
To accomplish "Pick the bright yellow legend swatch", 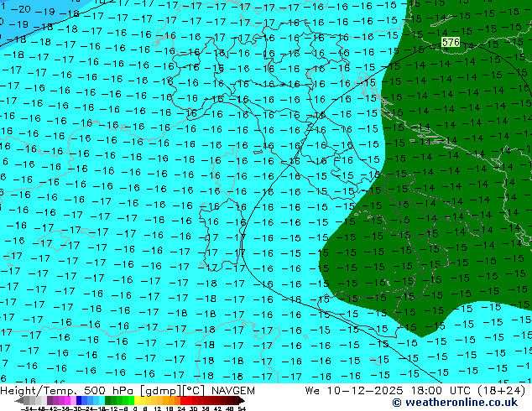I will [x=137, y=400].
